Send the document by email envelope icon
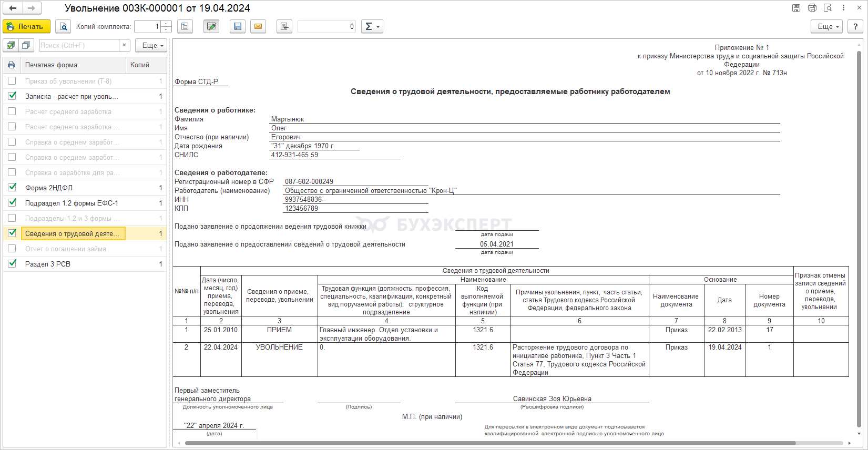Image resolution: width=868 pixels, height=450 pixels. [x=258, y=26]
